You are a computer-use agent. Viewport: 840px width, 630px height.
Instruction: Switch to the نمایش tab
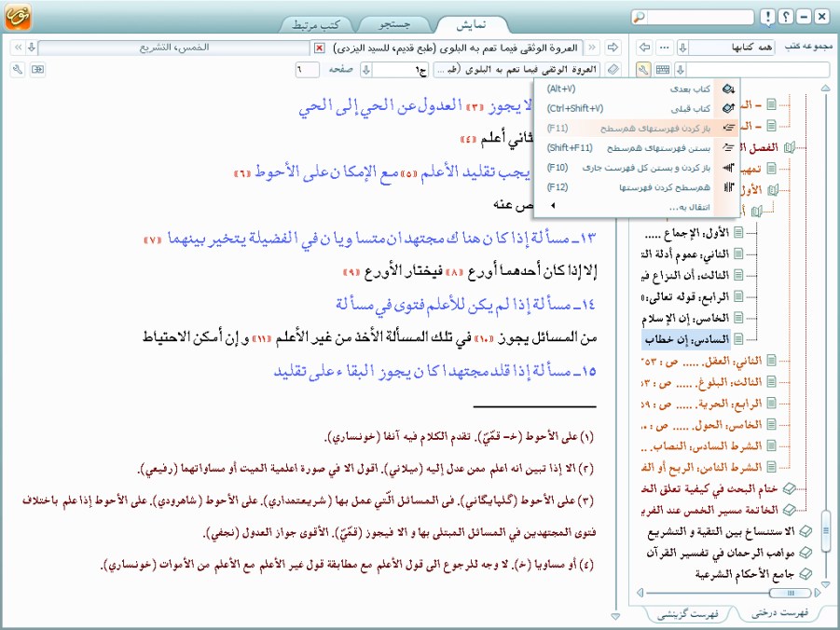[x=471, y=24]
